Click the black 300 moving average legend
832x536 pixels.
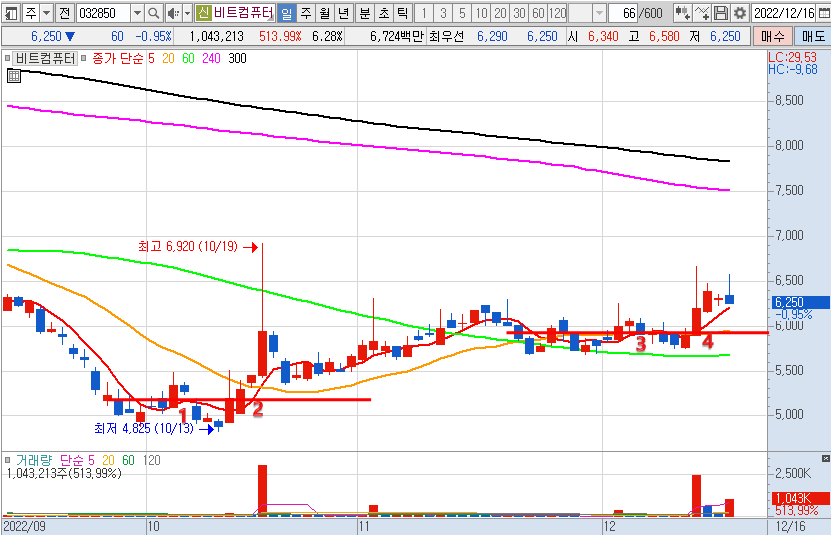point(237,58)
